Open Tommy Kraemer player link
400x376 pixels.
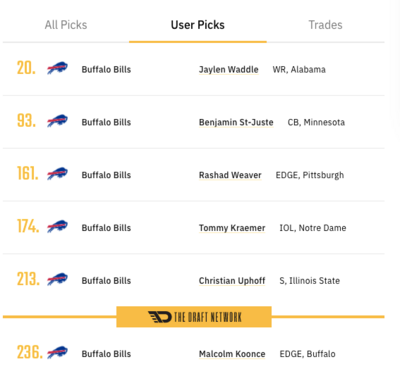click(232, 228)
